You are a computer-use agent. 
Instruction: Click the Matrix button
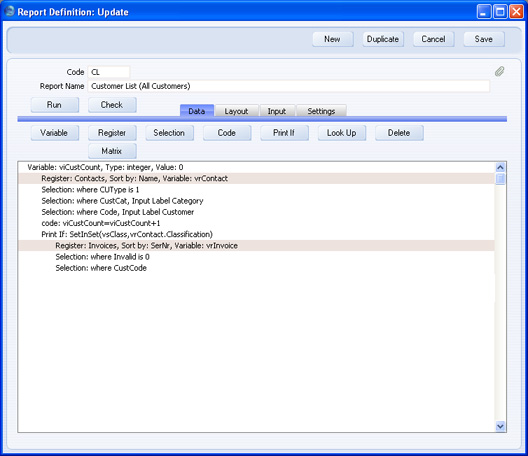[x=112, y=151]
